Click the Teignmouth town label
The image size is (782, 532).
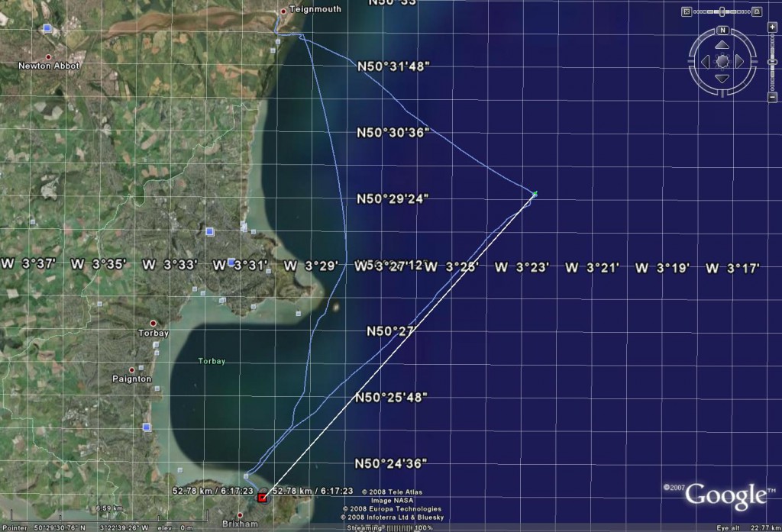click(x=315, y=9)
